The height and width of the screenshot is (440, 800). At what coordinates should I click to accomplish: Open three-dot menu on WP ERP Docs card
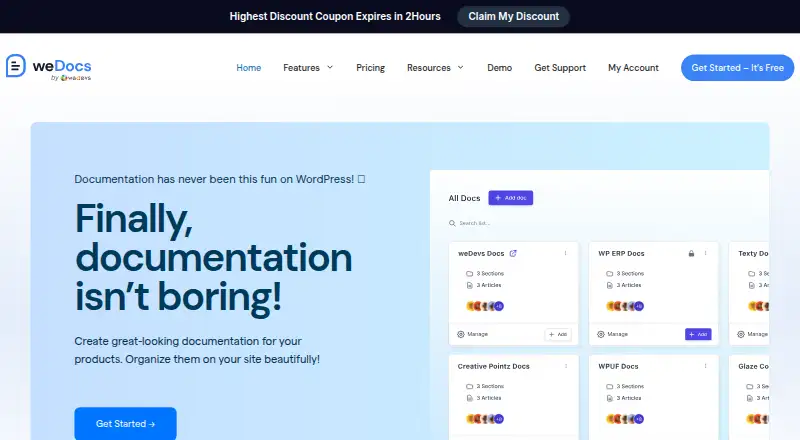pyautogui.click(x=706, y=253)
